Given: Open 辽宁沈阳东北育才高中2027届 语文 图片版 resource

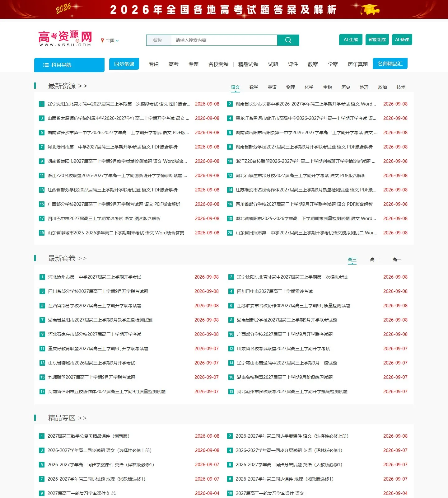Looking at the screenshot, I should [119, 104].
